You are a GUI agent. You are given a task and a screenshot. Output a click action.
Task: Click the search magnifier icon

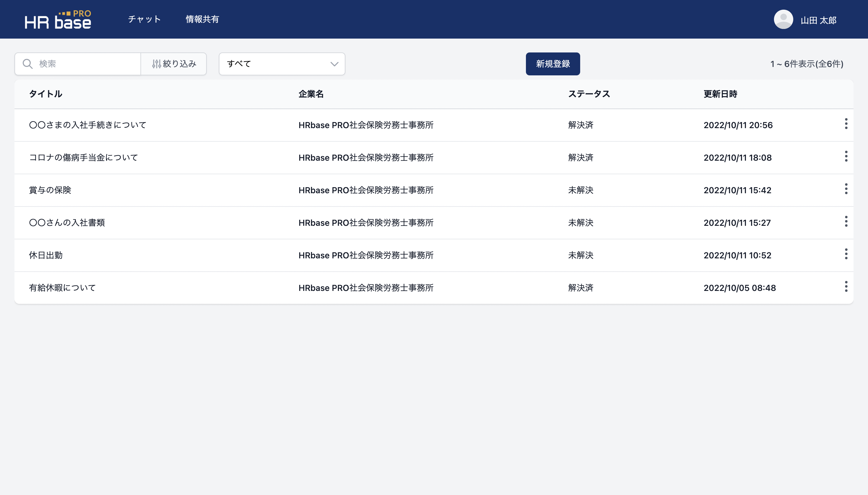(x=27, y=64)
